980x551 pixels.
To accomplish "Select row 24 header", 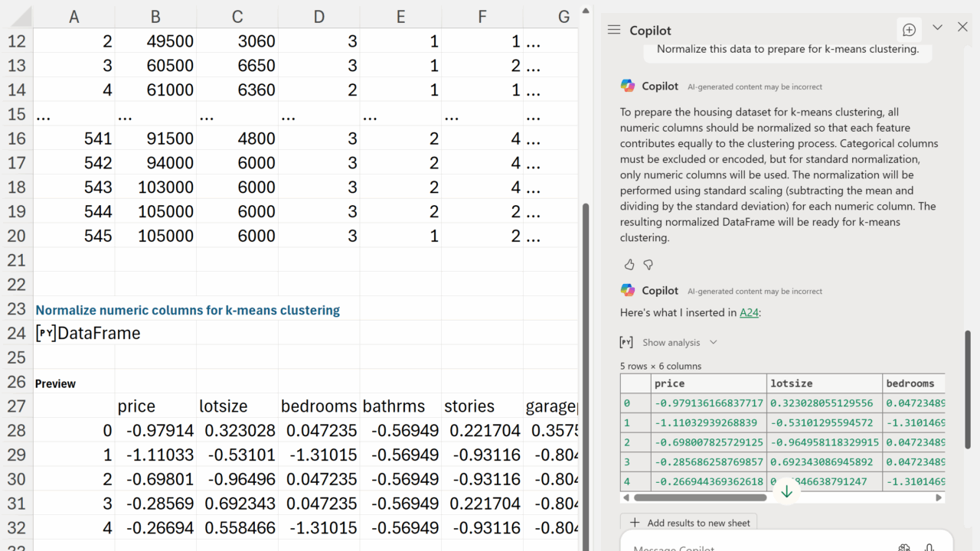I will pos(16,334).
